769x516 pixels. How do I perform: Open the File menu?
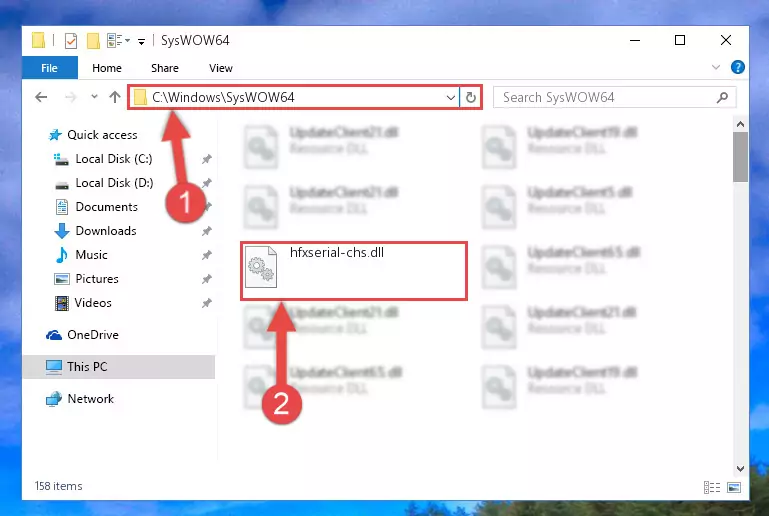(x=50, y=68)
